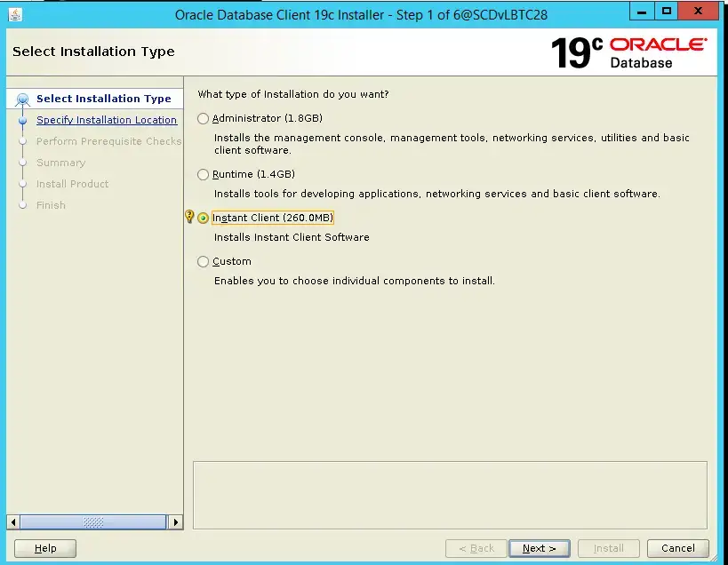Minimize the installer window
728x565 pixels.
[x=642, y=13]
